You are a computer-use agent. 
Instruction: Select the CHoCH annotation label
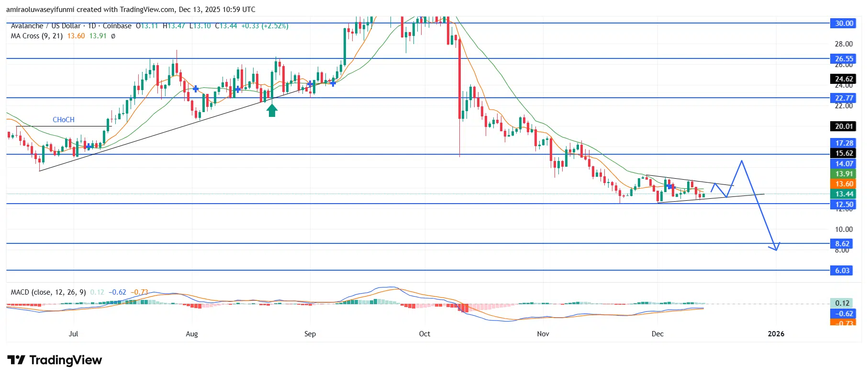[63, 120]
